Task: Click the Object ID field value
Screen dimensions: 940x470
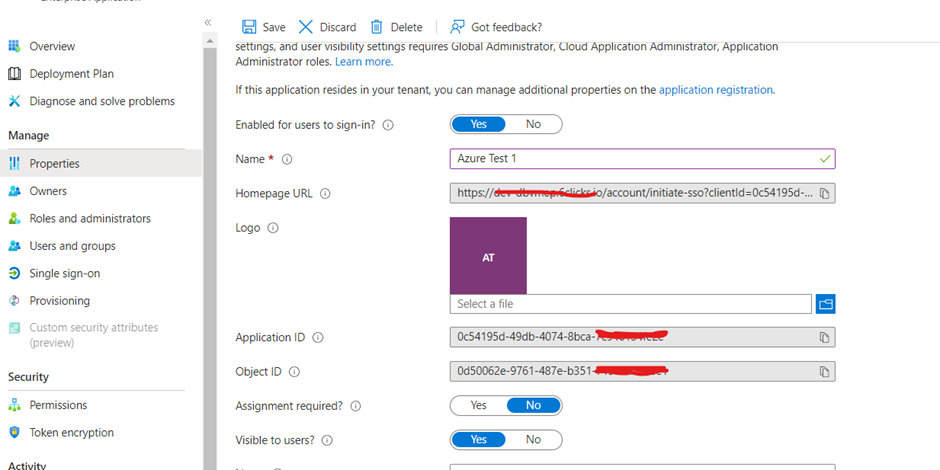Action: coord(642,372)
